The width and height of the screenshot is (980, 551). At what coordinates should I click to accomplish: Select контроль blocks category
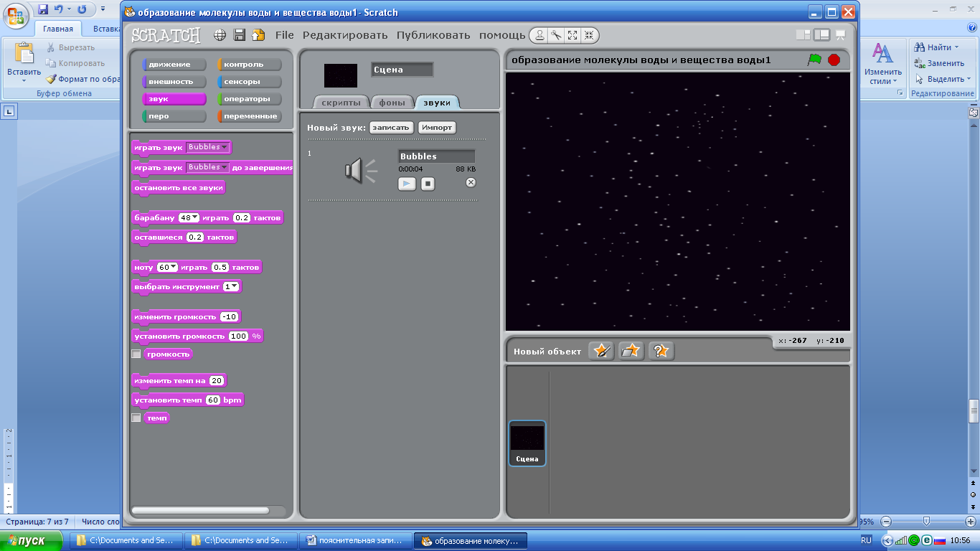pos(250,65)
